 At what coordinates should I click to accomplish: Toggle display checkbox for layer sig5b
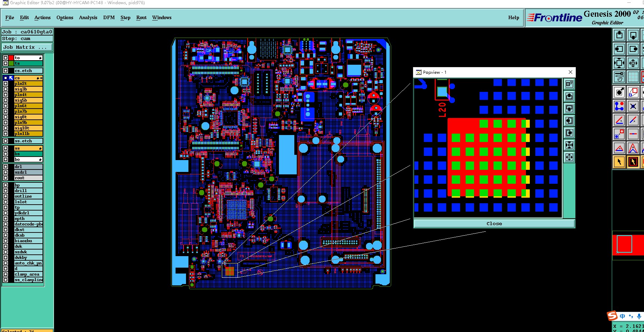[6, 100]
